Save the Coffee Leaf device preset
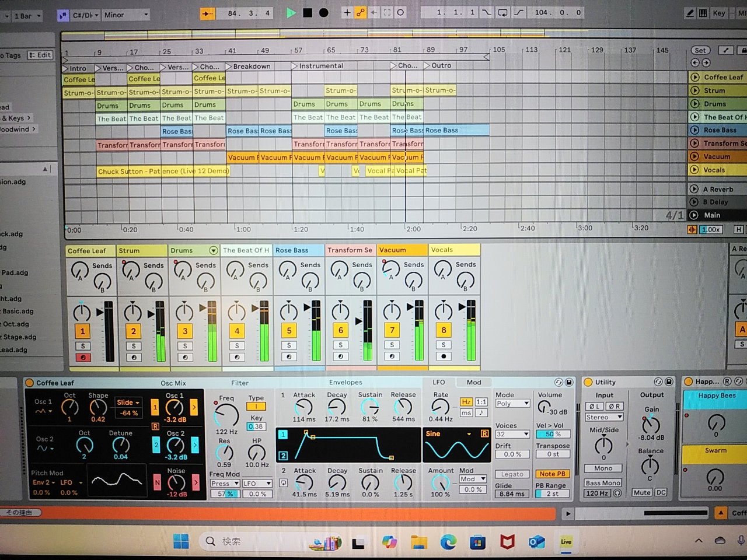Image resolution: width=747 pixels, height=560 pixels. pos(569,382)
